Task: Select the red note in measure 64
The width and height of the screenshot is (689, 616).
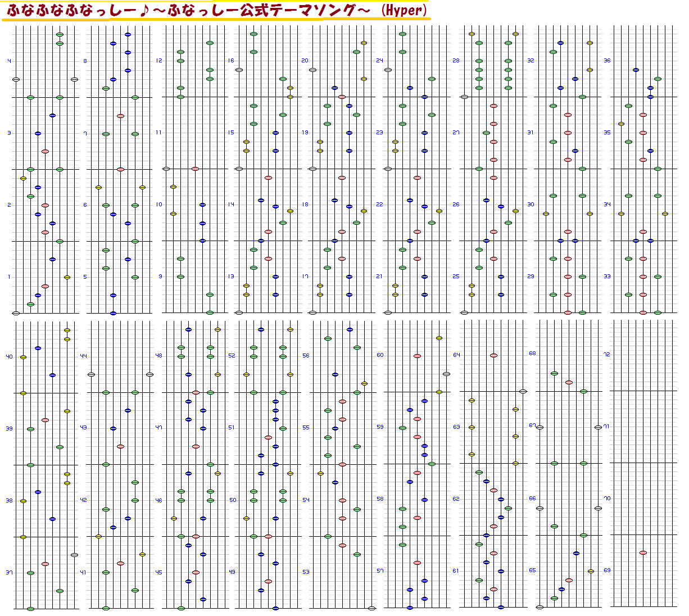Action: coord(493,356)
